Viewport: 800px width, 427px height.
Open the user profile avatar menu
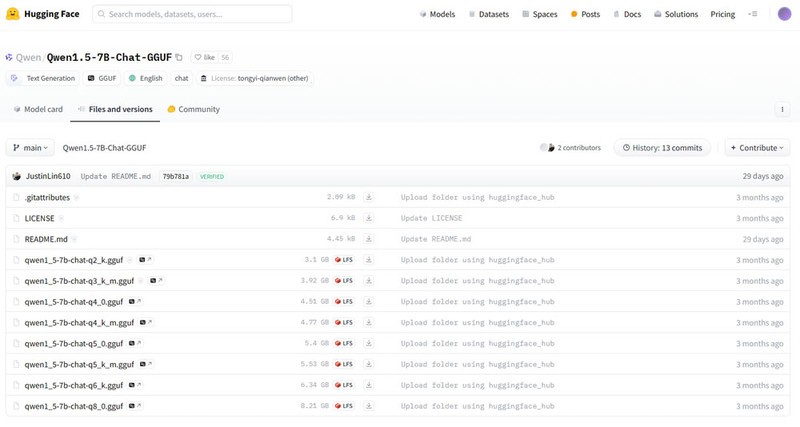[x=784, y=14]
